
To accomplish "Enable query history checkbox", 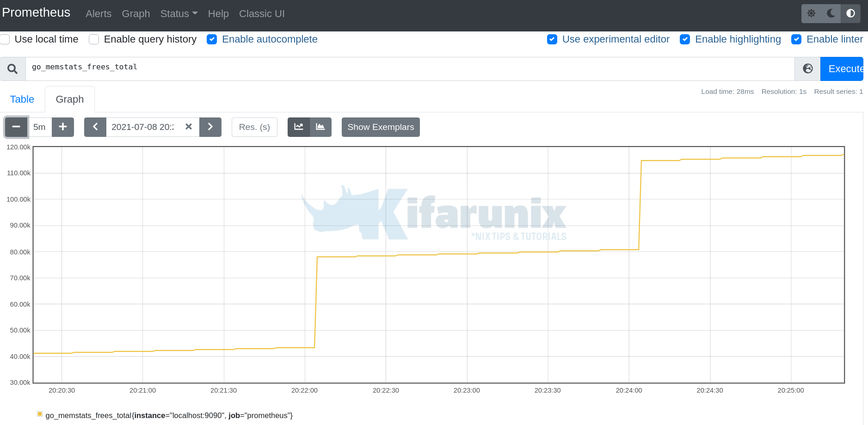I will [94, 39].
